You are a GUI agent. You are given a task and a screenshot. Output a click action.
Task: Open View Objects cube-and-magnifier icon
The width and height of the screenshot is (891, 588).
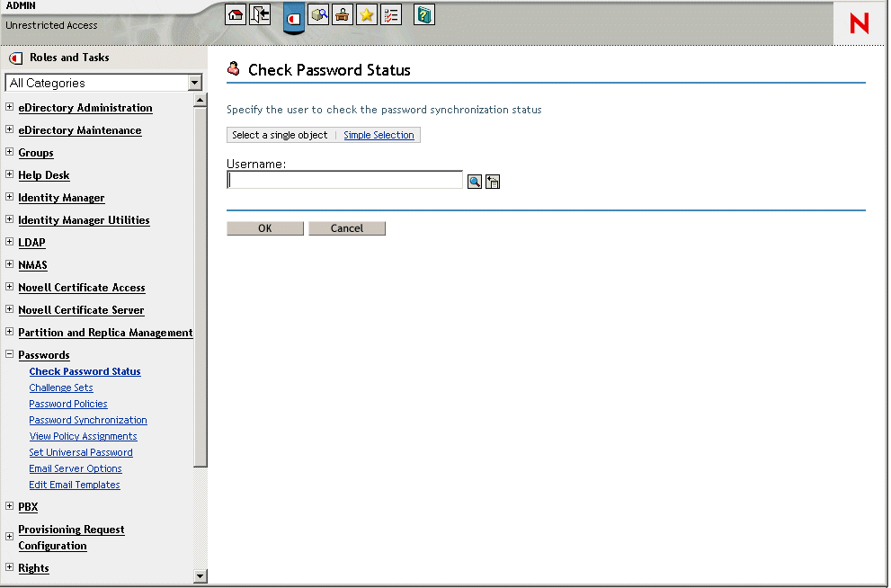click(318, 14)
